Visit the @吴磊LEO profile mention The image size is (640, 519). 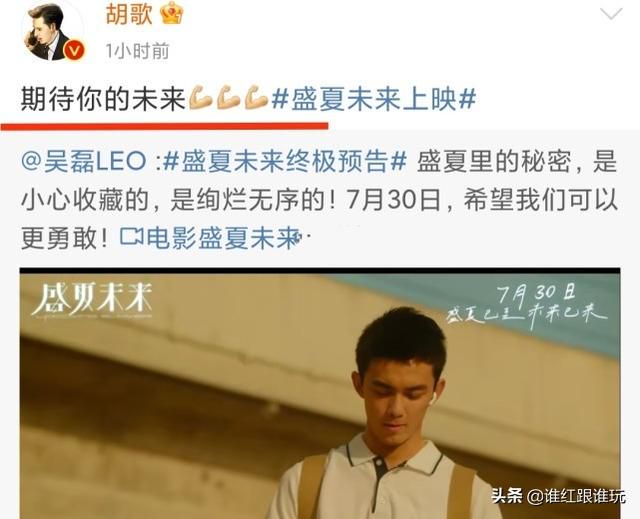[x=83, y=162]
